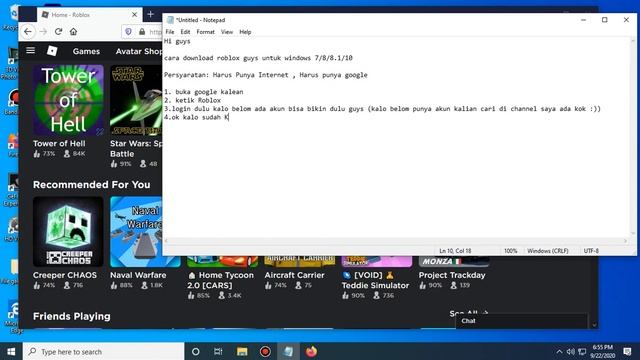The height and width of the screenshot is (360, 640).
Task: Open the View menu in Notepad
Action: (x=227, y=32)
